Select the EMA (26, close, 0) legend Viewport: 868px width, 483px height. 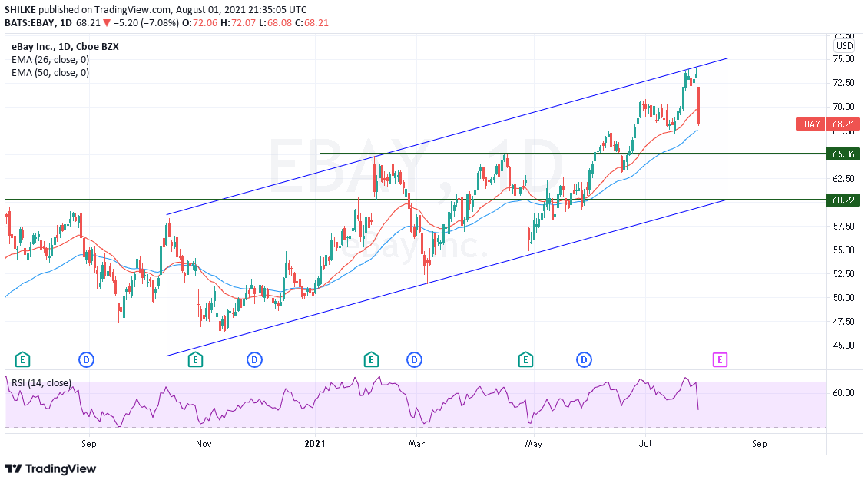coord(51,60)
